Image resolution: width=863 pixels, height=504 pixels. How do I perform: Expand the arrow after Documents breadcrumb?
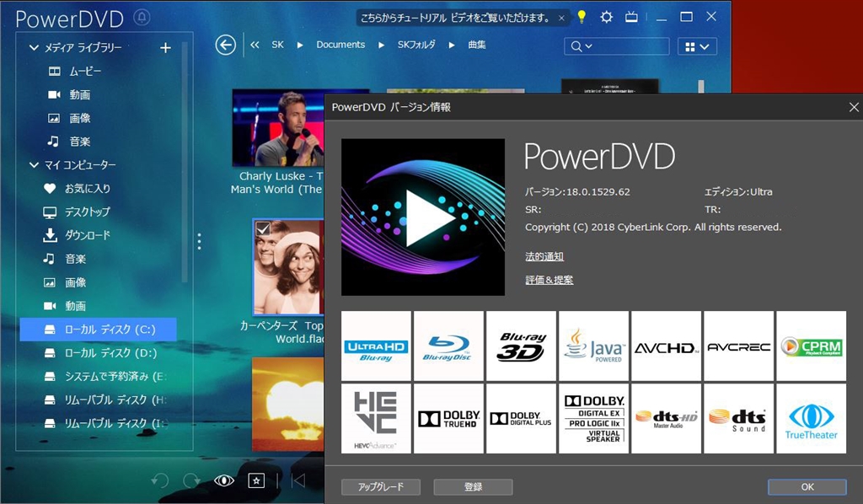pyautogui.click(x=382, y=46)
